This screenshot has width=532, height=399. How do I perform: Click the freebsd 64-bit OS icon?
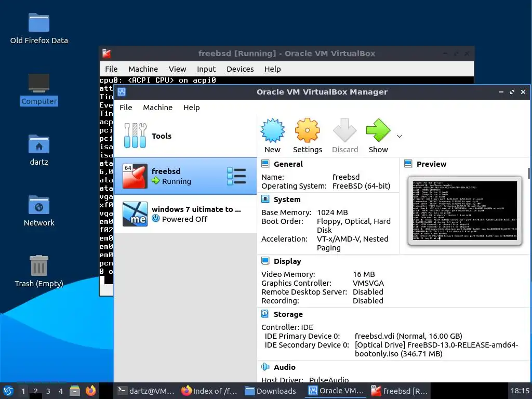pos(135,176)
